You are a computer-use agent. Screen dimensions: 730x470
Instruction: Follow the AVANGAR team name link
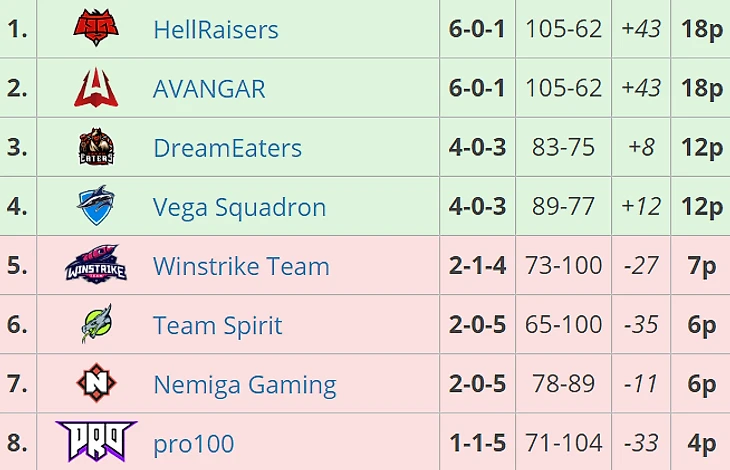[209, 89]
